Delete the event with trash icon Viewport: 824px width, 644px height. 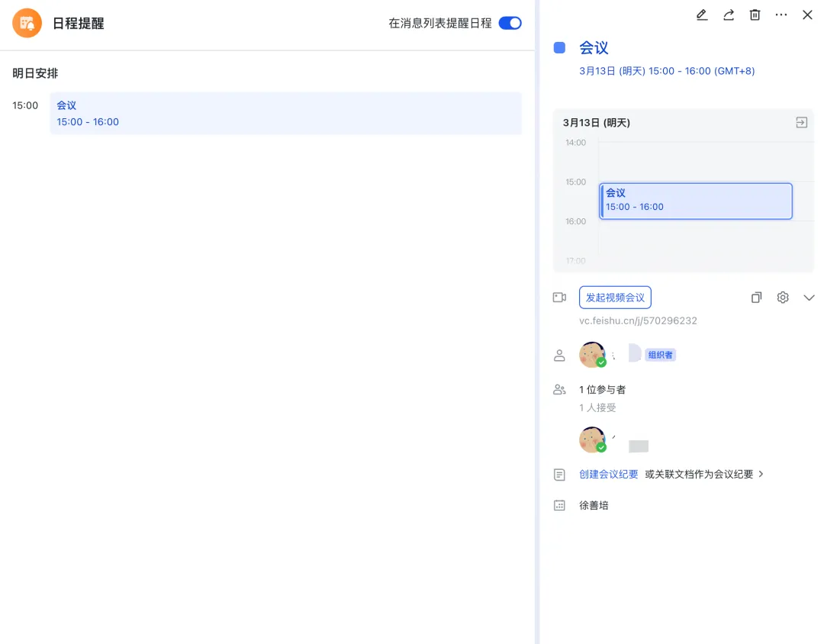tap(755, 14)
